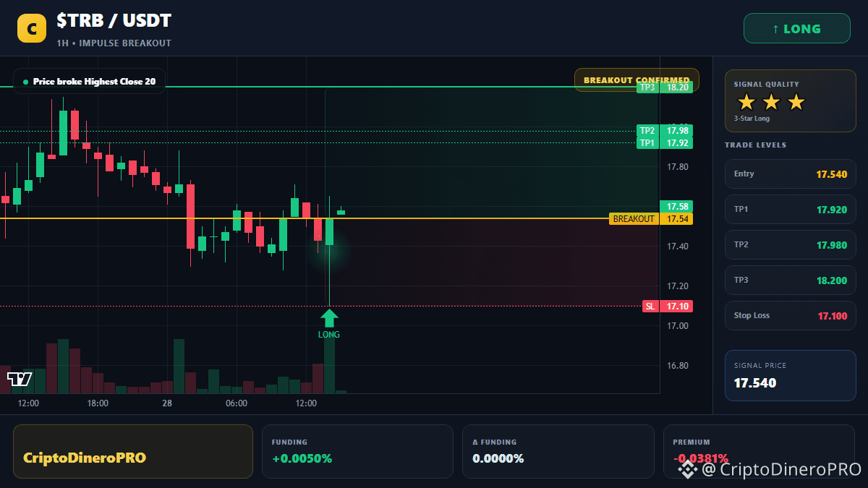The image size is (868, 488).
Task: Select the Entry 17.540 row
Action: click(x=791, y=174)
